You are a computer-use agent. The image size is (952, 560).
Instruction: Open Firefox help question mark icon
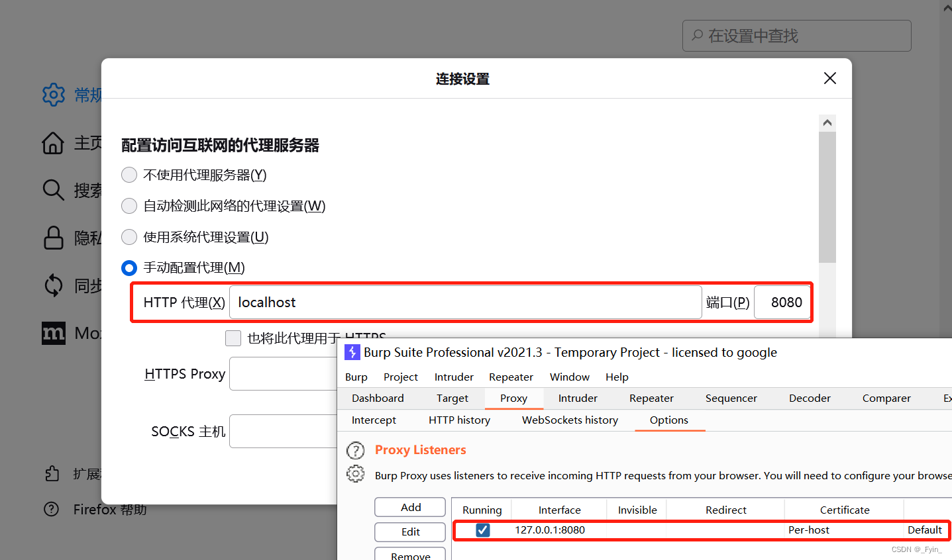tap(51, 509)
